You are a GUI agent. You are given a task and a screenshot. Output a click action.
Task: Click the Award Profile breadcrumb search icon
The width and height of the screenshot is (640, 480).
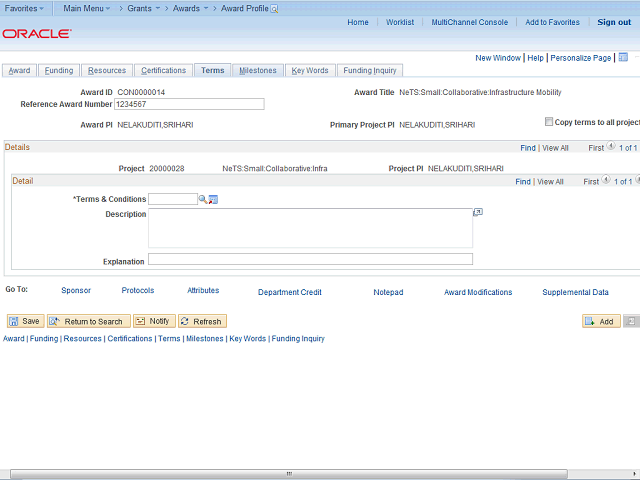(274, 9)
